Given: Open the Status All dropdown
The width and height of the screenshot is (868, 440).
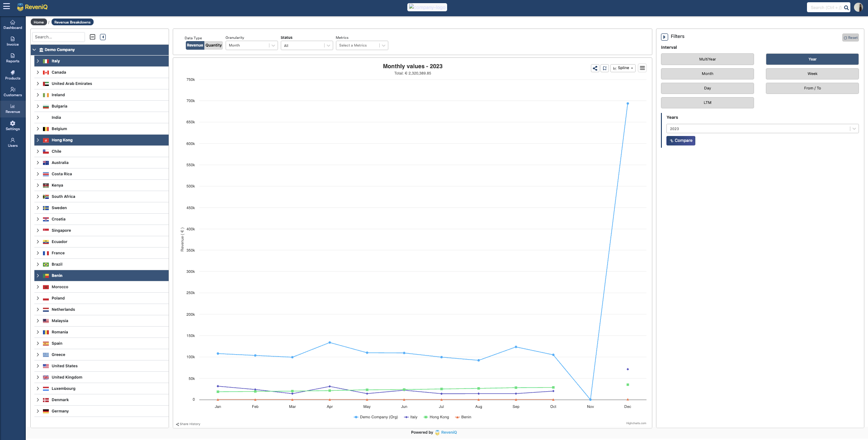Looking at the screenshot, I should (x=307, y=46).
